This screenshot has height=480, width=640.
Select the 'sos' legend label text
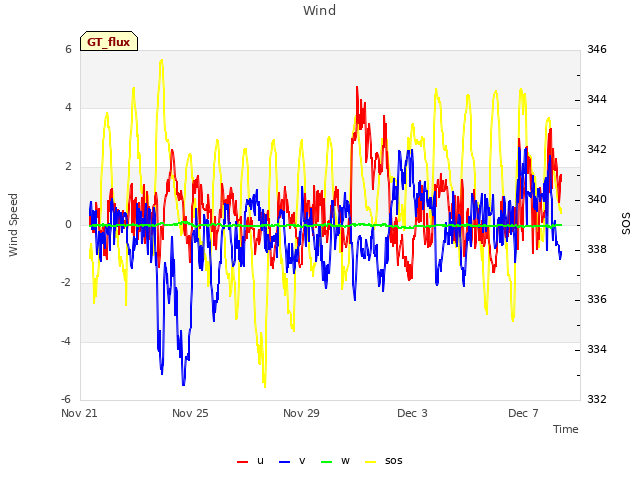pyautogui.click(x=394, y=461)
